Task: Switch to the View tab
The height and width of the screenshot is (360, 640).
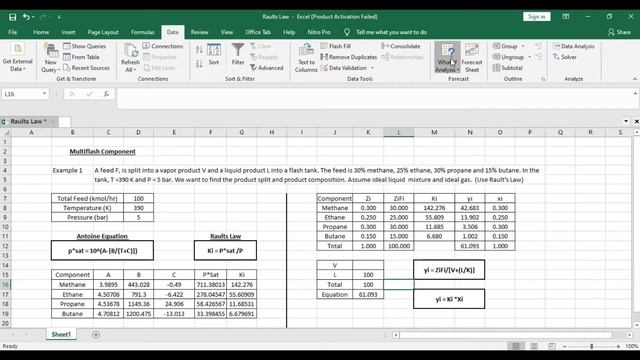Action: coord(227,32)
